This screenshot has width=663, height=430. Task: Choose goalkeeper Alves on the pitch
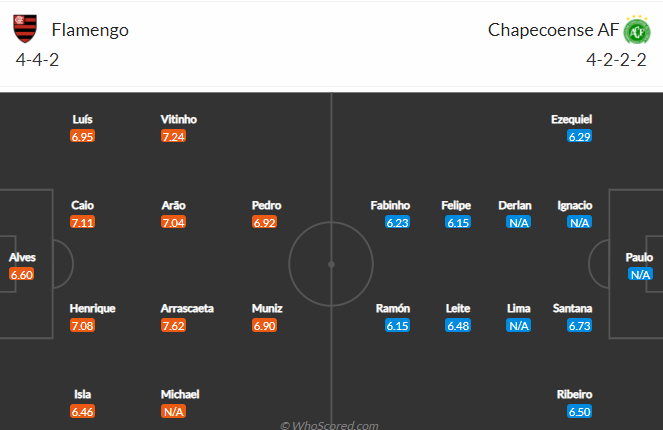22,257
